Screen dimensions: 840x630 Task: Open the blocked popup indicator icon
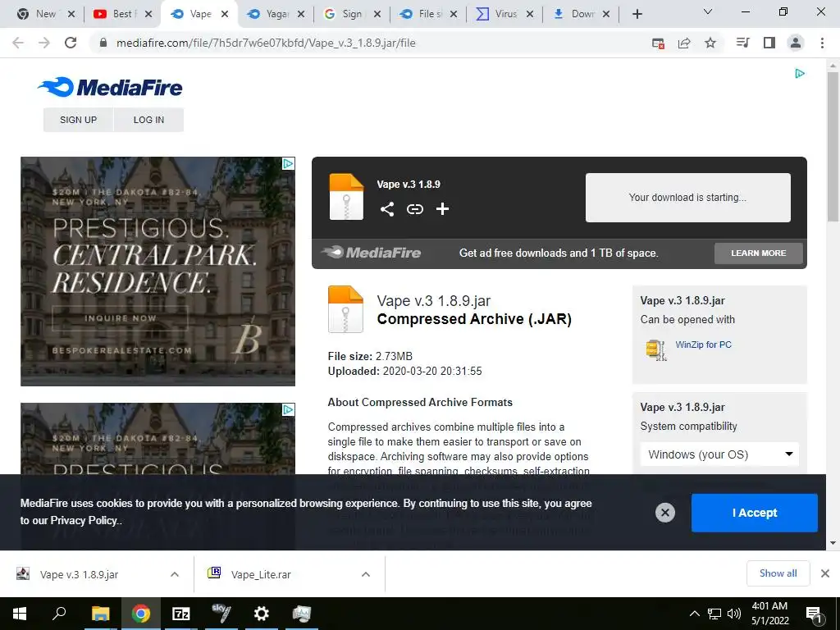point(659,43)
